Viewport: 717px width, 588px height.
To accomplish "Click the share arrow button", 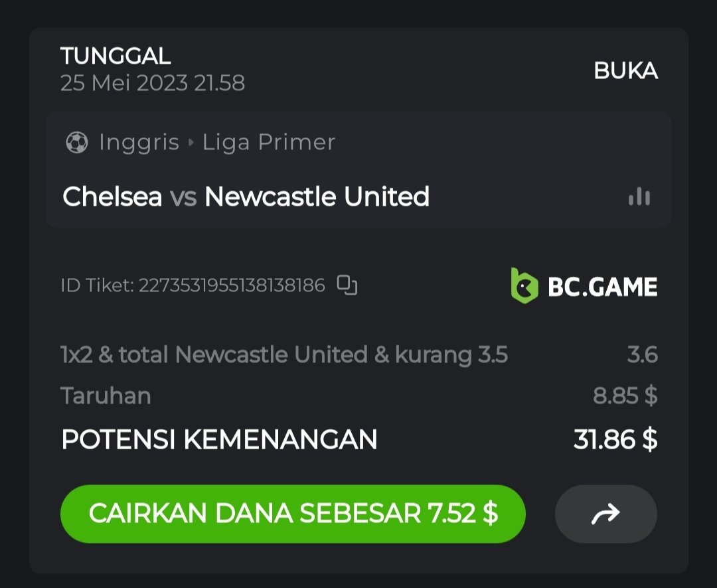I will (x=605, y=514).
